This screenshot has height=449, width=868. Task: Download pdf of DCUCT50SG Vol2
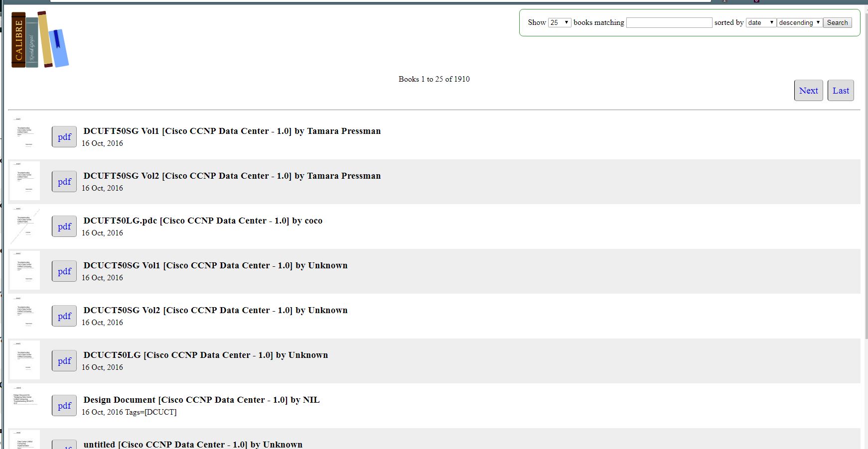pyautogui.click(x=64, y=316)
